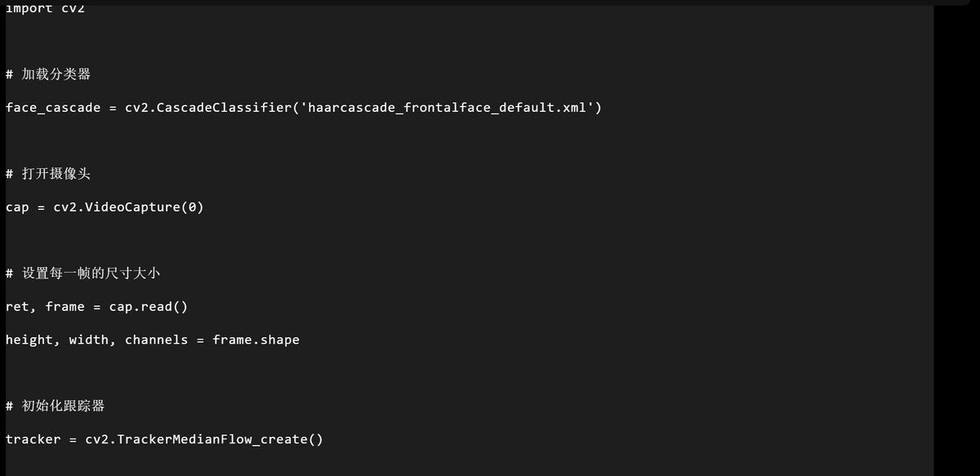Click empty black margin right of the code block
980x476 pixels.
[x=956, y=245]
